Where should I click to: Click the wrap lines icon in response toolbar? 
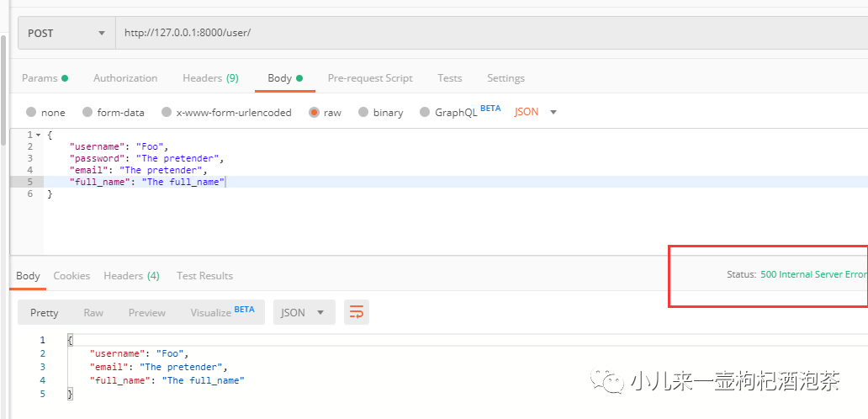click(x=357, y=312)
